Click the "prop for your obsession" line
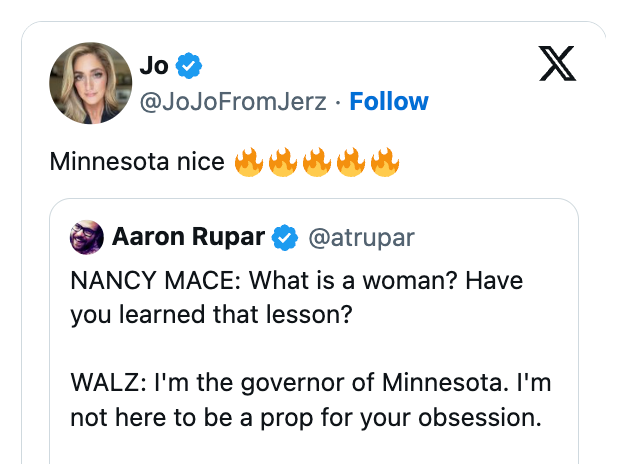 [x=306, y=416]
